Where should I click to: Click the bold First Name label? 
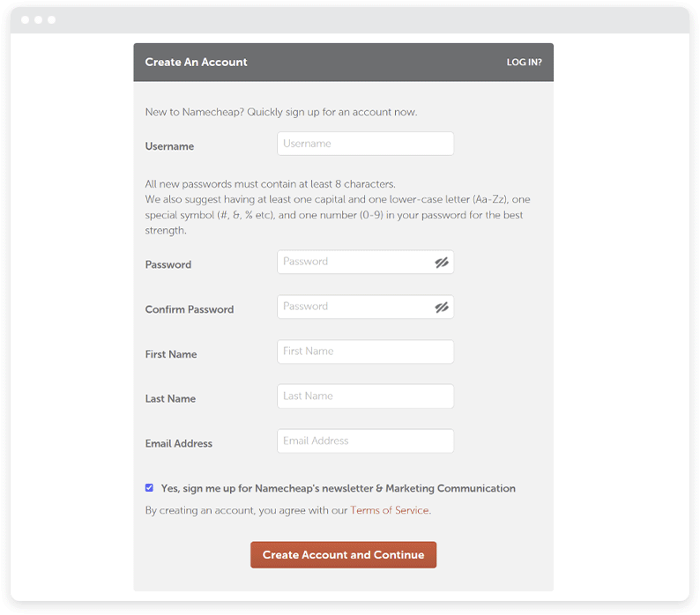[170, 354]
